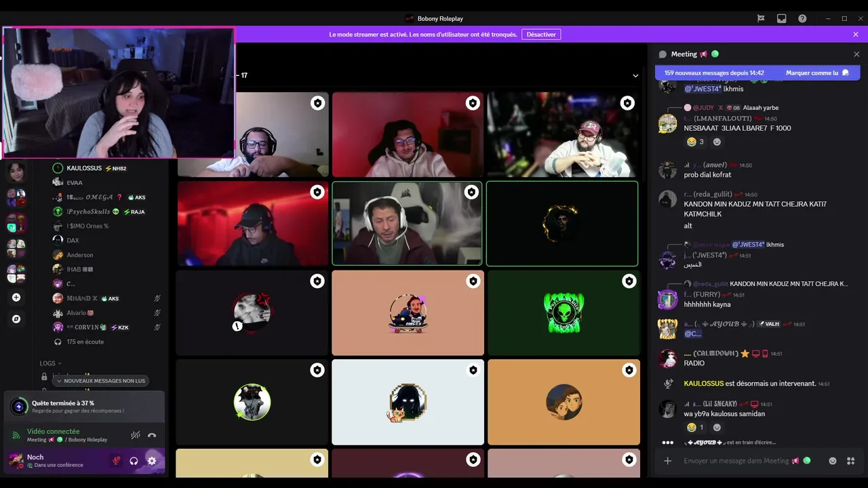868x488 pixels.
Task: Click the Meeting channel title in the chat header
Action: tap(684, 54)
